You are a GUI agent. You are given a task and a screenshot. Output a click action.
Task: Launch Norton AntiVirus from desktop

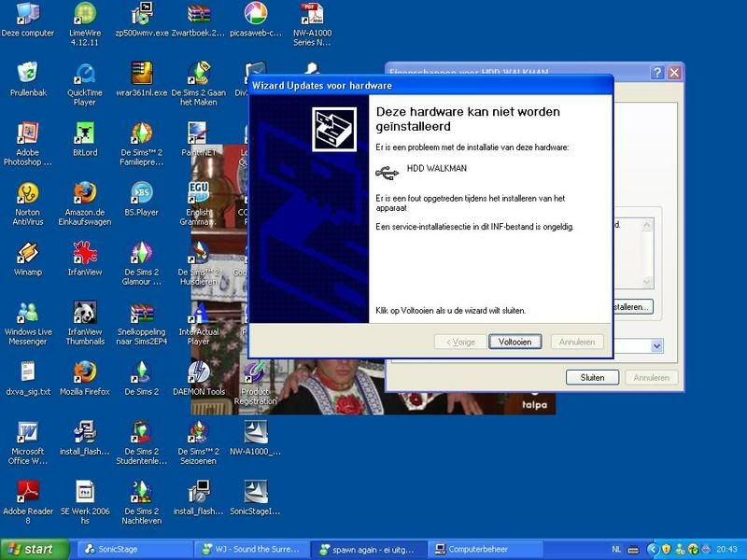click(x=28, y=203)
